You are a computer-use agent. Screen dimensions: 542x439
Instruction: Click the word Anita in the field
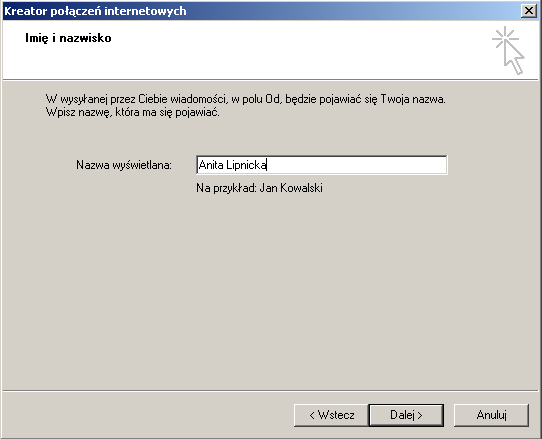211,165
